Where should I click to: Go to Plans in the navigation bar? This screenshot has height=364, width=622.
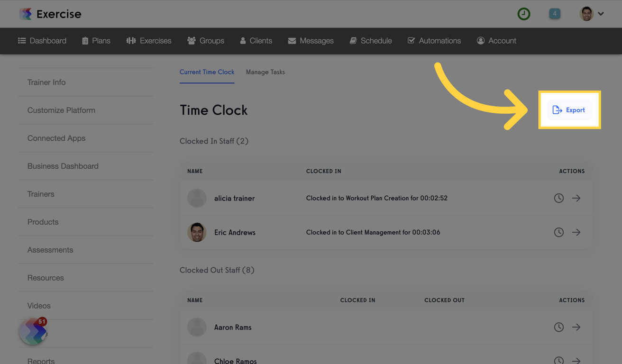(x=96, y=41)
